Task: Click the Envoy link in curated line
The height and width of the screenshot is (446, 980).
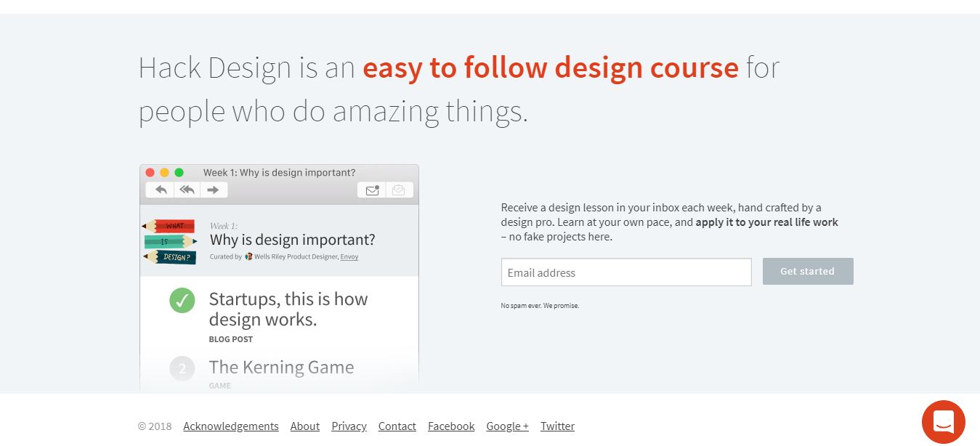Action: click(349, 256)
